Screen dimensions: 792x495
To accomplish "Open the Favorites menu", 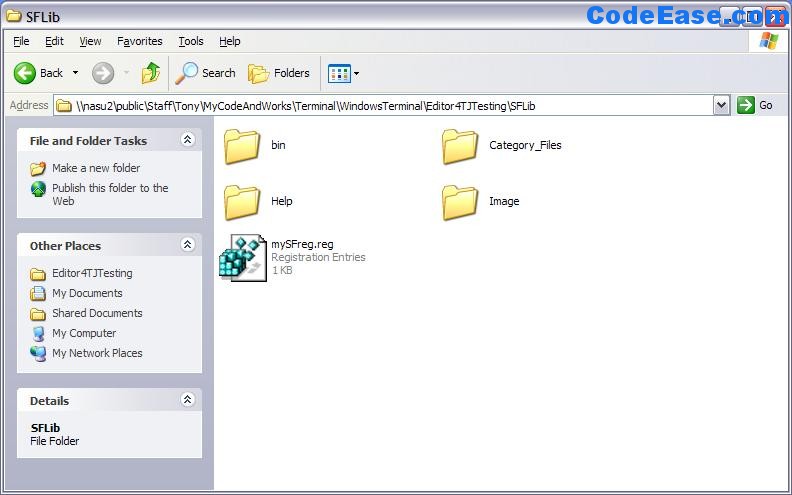I will 139,41.
